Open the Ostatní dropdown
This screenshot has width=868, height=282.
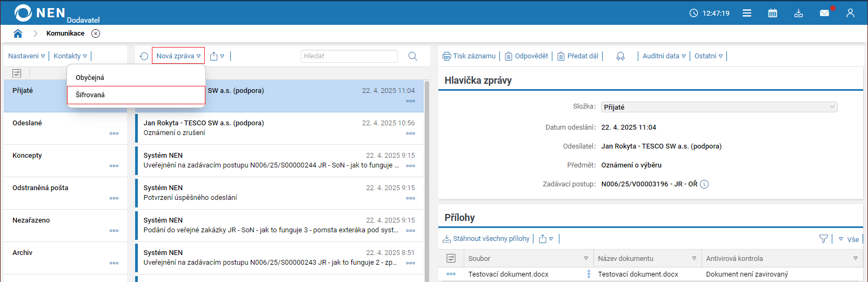(709, 56)
